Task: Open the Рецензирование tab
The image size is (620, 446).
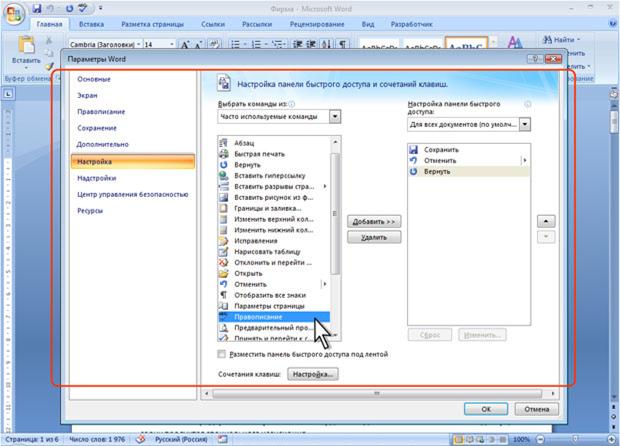Action: click(x=317, y=24)
